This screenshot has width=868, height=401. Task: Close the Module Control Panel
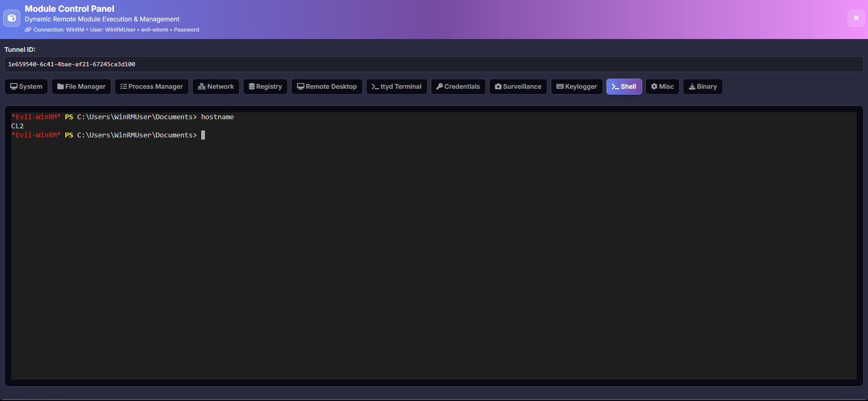[x=856, y=18]
